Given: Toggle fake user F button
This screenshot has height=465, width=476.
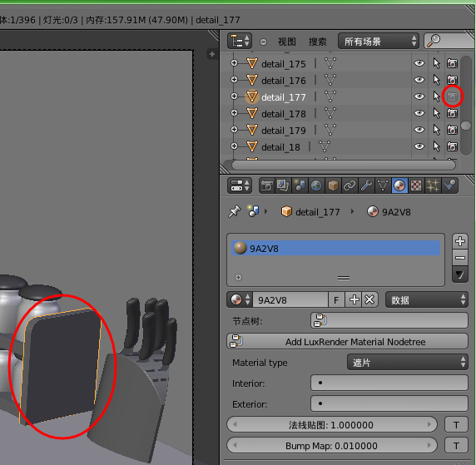Looking at the screenshot, I should [x=336, y=300].
